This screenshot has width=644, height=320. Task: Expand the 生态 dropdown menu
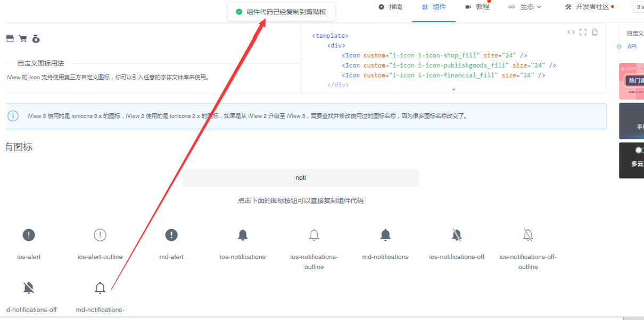pyautogui.click(x=525, y=7)
